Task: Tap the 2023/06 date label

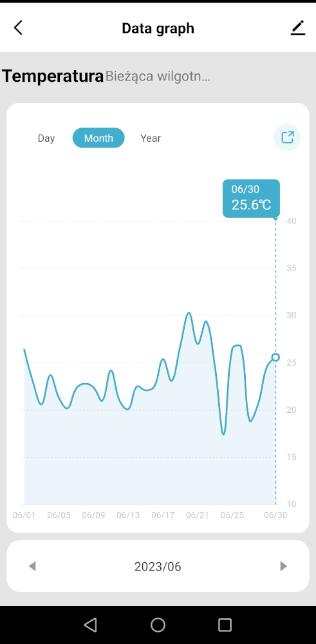Action: tap(158, 566)
